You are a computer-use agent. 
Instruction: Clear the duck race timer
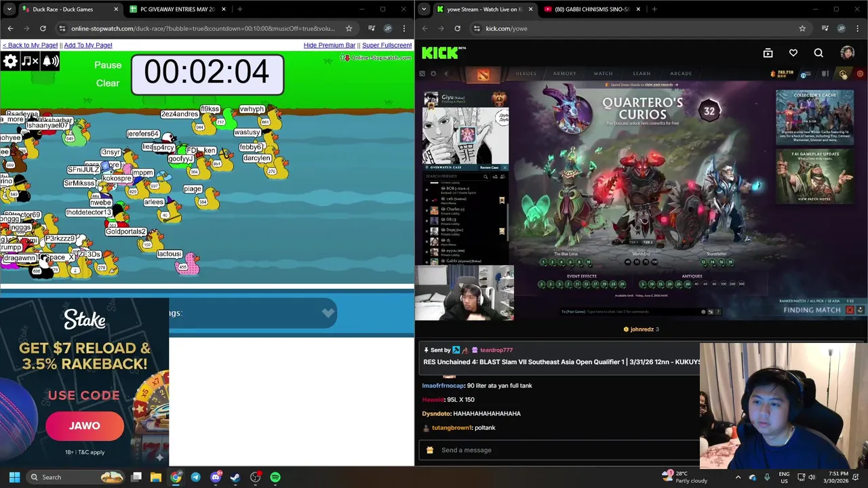(x=108, y=83)
